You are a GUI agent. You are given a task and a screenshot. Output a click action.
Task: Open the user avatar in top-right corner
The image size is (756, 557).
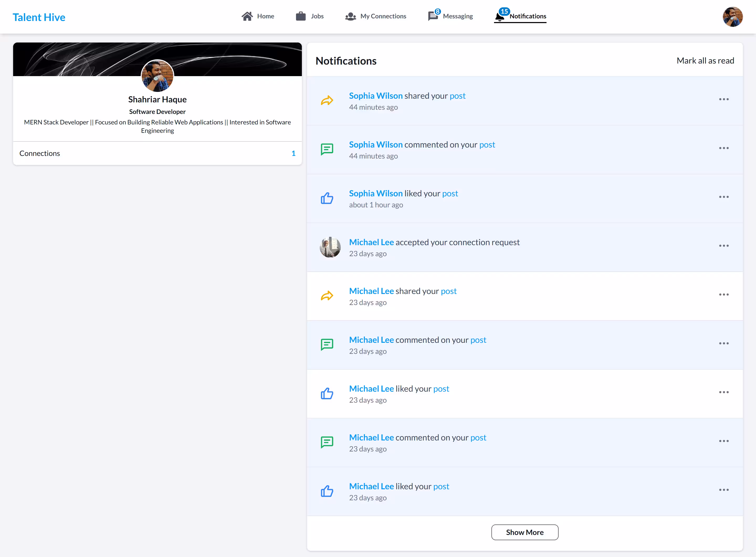click(x=732, y=17)
